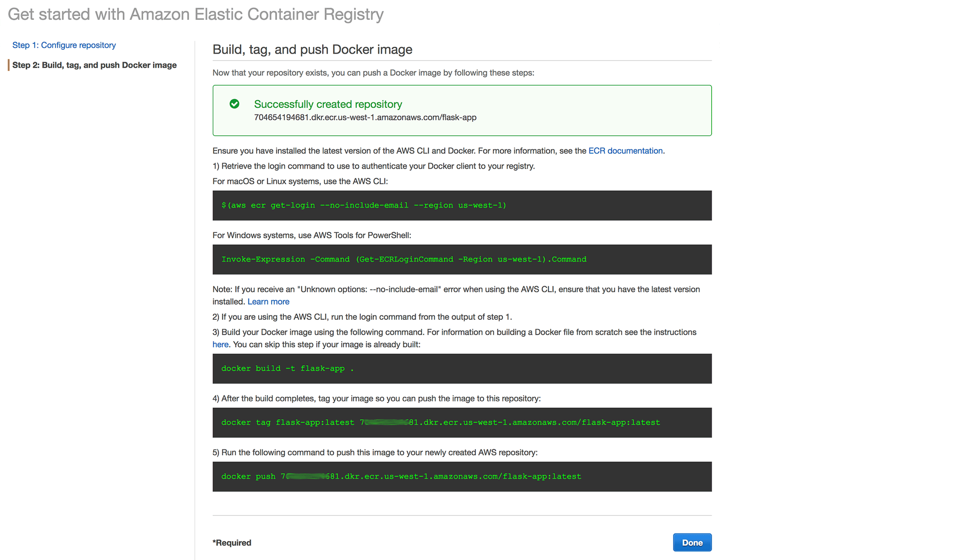The image size is (967, 560).
Task: Click the '*Required' label
Action: [x=232, y=543]
